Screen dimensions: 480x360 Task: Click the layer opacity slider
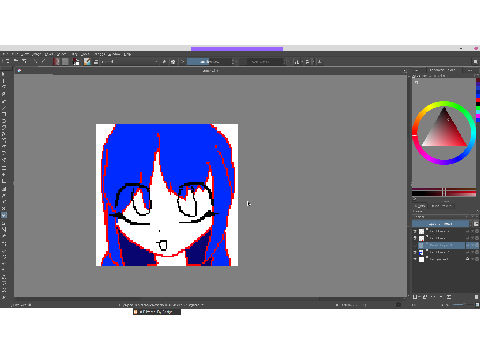[441, 224]
